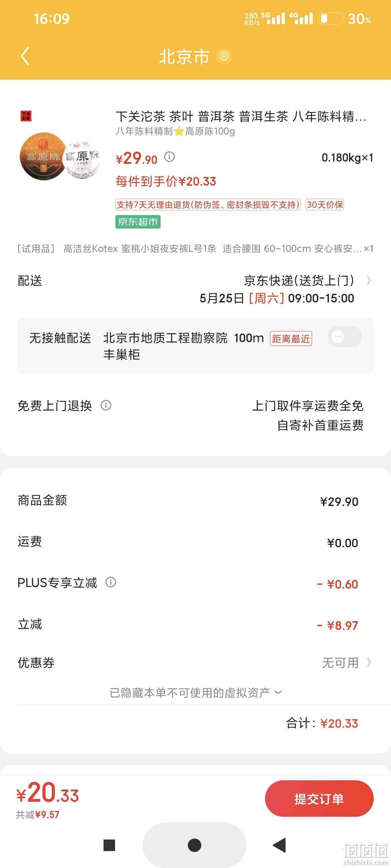Enable the 无接触配送 toggle switch
391x868 pixels.
tap(345, 337)
